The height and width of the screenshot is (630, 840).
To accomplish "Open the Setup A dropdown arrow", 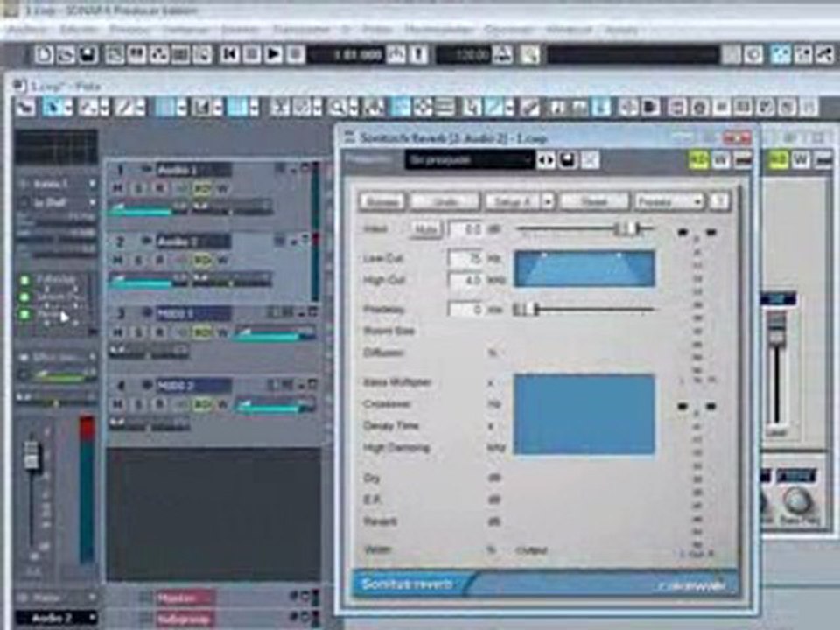I will pos(548,201).
